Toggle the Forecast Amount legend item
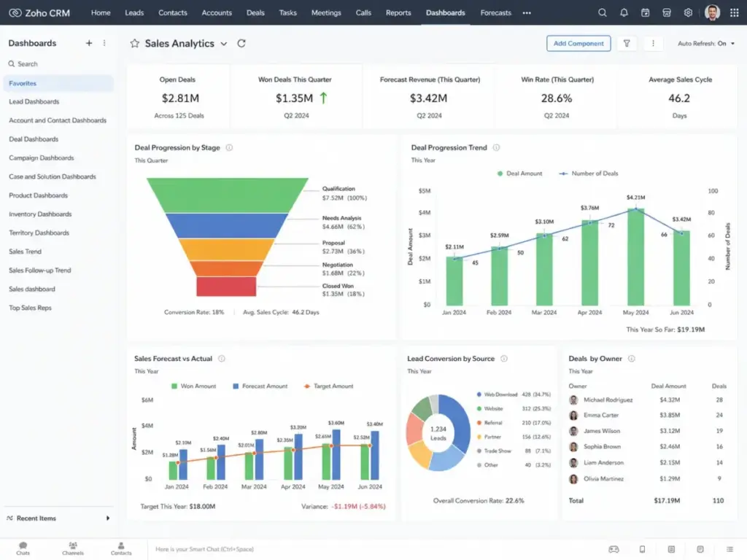Image resolution: width=747 pixels, height=560 pixels. pos(260,386)
